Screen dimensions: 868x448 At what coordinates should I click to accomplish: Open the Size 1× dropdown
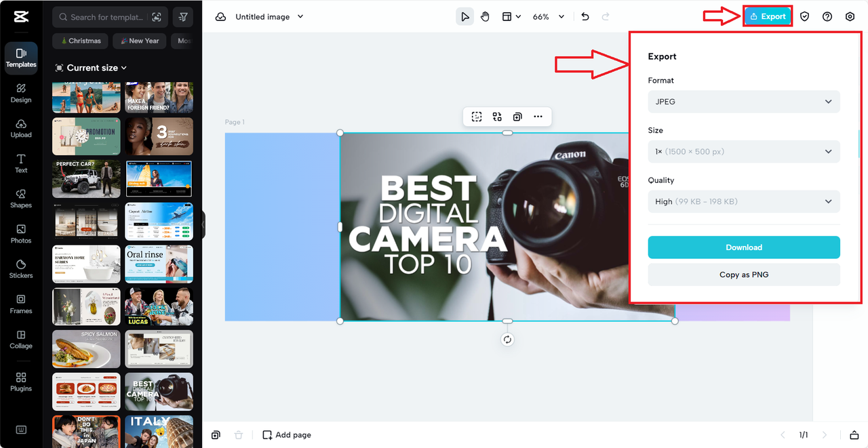[744, 152]
